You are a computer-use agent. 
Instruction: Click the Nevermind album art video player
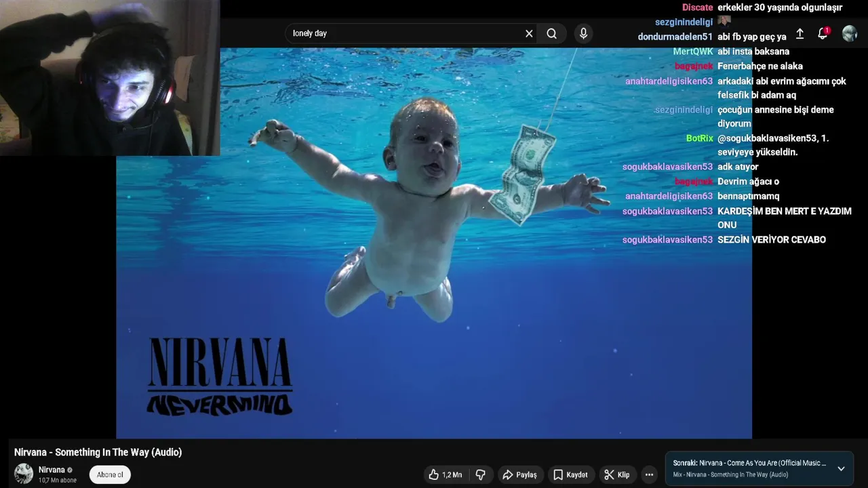(x=434, y=243)
